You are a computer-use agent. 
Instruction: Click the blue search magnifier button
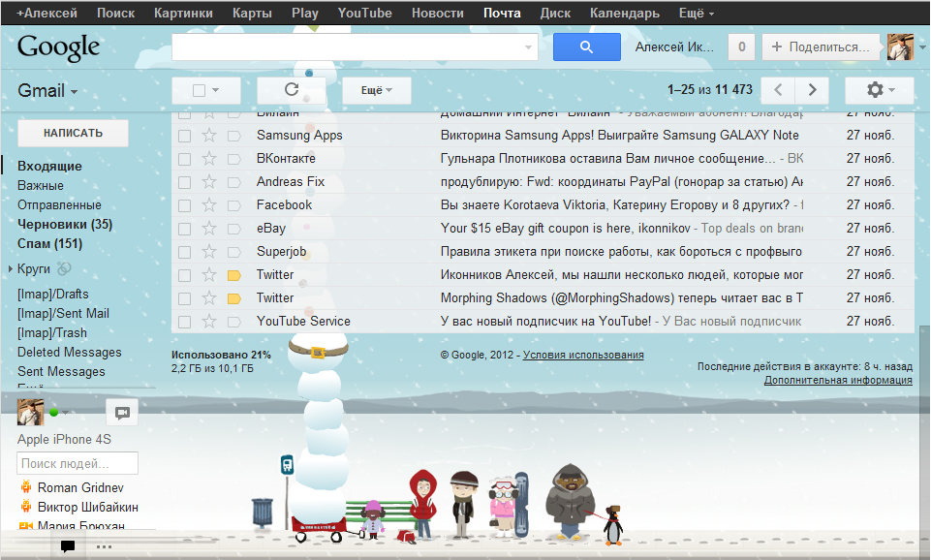pyautogui.click(x=587, y=47)
